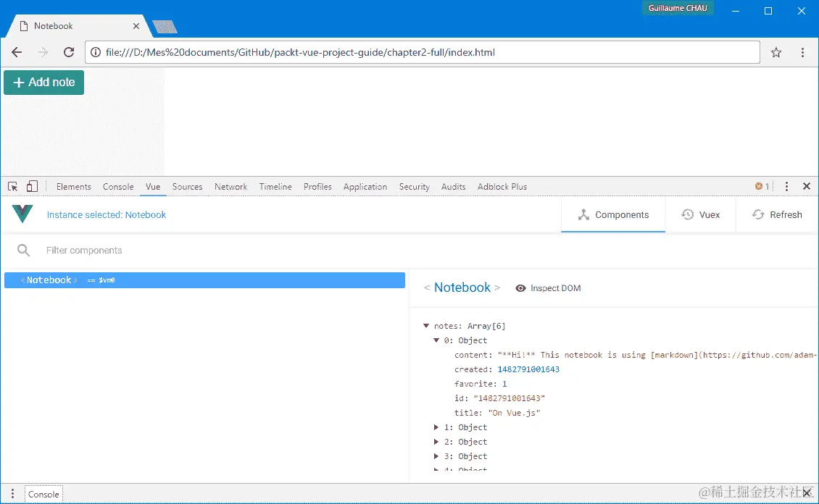Collapse the 0: Object node
This screenshot has height=504, width=819.
(x=436, y=340)
